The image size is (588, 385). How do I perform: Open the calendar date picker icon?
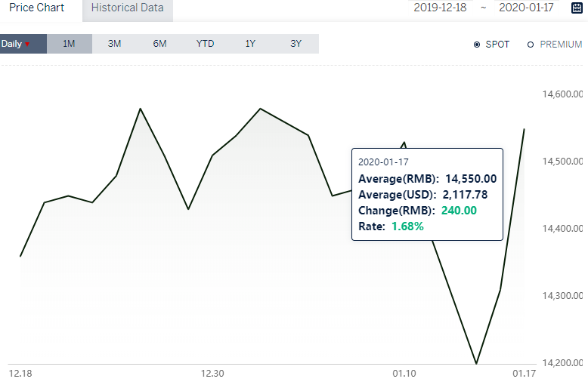click(577, 8)
